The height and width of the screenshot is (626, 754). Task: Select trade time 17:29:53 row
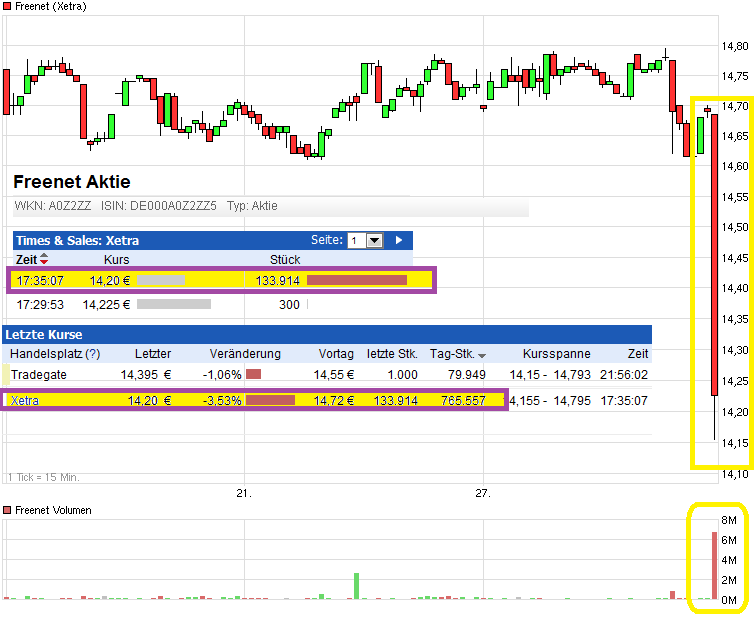point(40,304)
